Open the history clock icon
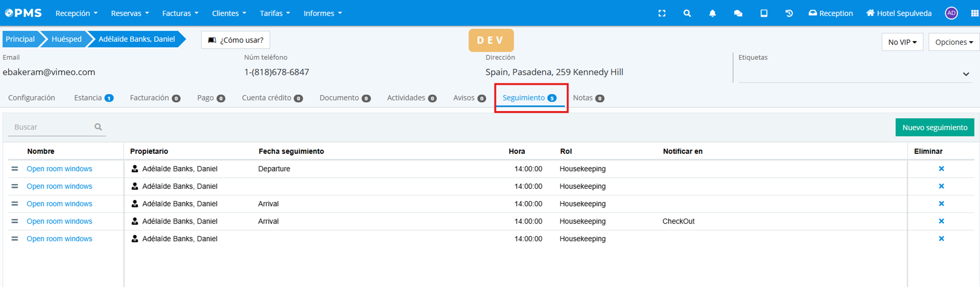980x287 pixels. (x=789, y=13)
